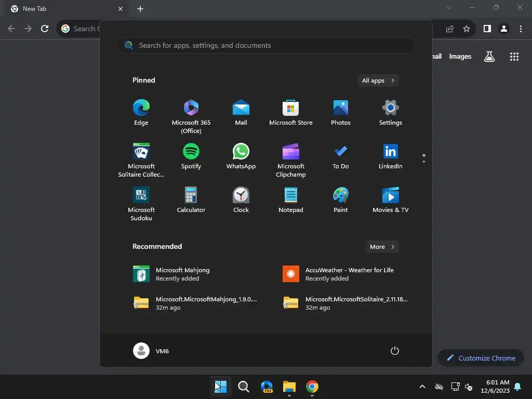The image size is (532, 399).
Task: Open the notifications bell icon
Action: coord(518,387)
